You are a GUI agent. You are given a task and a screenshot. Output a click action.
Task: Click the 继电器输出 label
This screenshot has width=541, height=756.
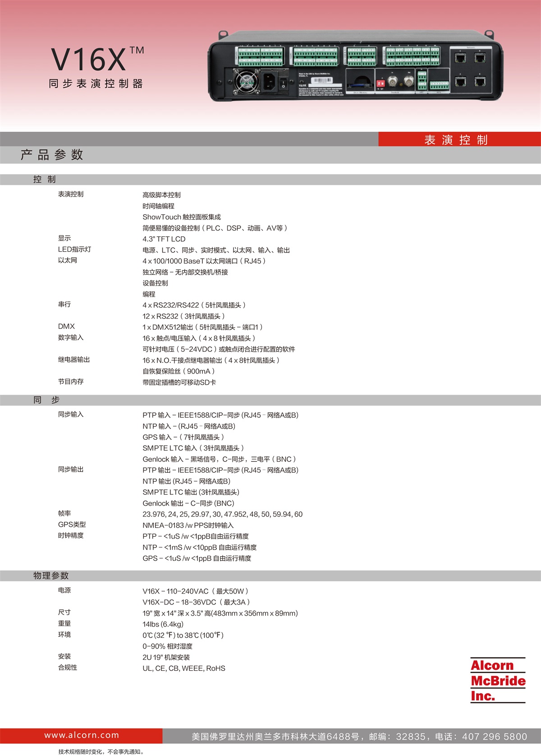[x=74, y=360]
